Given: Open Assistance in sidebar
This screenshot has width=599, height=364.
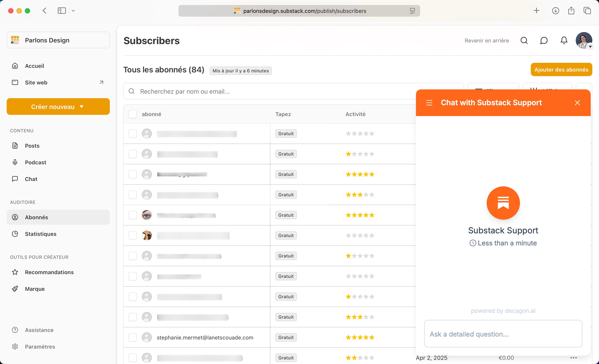Looking at the screenshot, I should click(58, 330).
